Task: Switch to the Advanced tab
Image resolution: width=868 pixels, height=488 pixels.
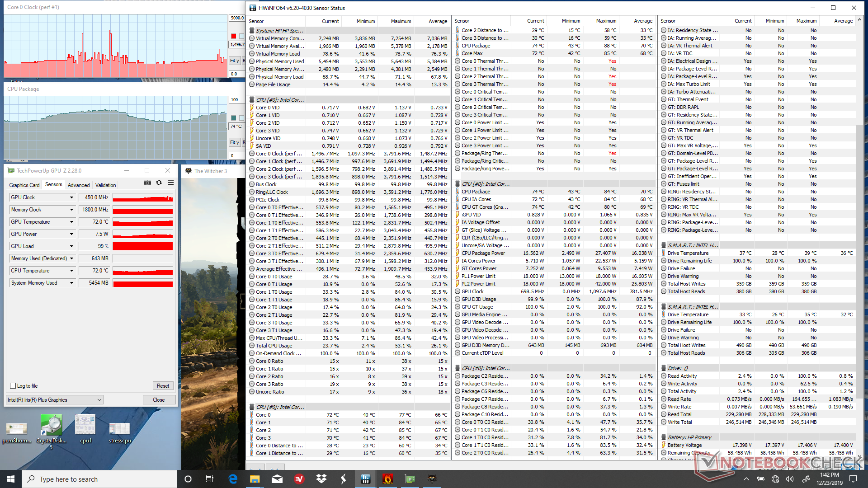Action: pyautogui.click(x=79, y=185)
